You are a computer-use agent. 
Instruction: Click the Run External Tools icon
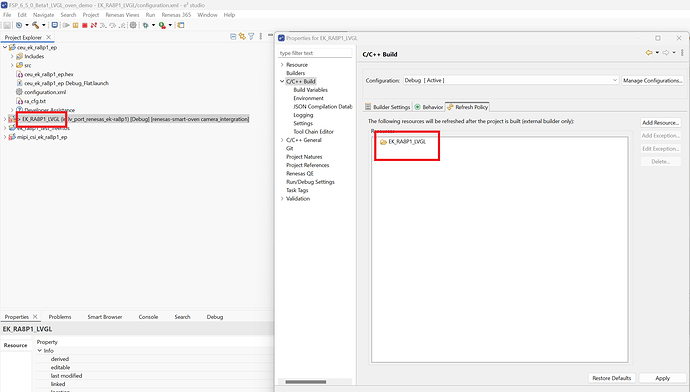coord(162,26)
